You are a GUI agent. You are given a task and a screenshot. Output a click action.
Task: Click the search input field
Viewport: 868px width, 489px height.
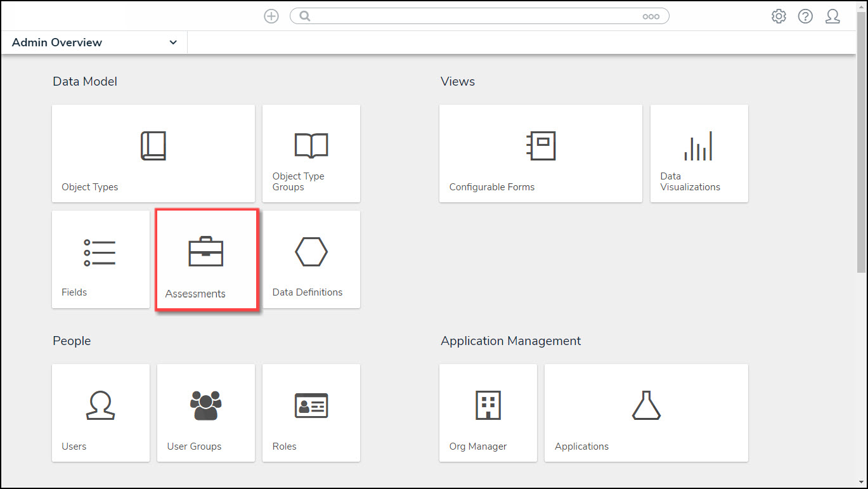469,16
